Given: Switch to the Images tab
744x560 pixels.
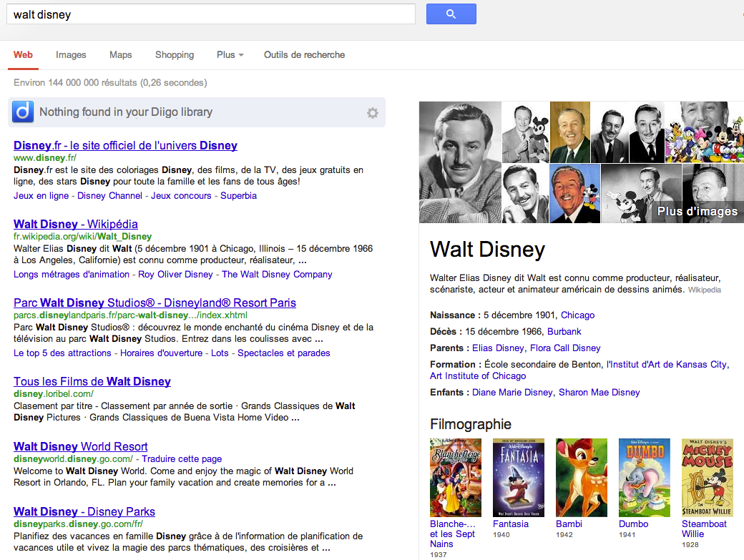Looking at the screenshot, I should [71, 55].
